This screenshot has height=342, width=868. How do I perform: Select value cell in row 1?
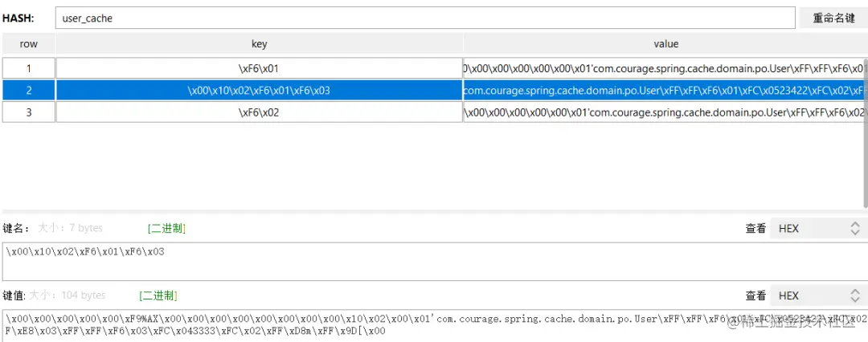(x=665, y=68)
